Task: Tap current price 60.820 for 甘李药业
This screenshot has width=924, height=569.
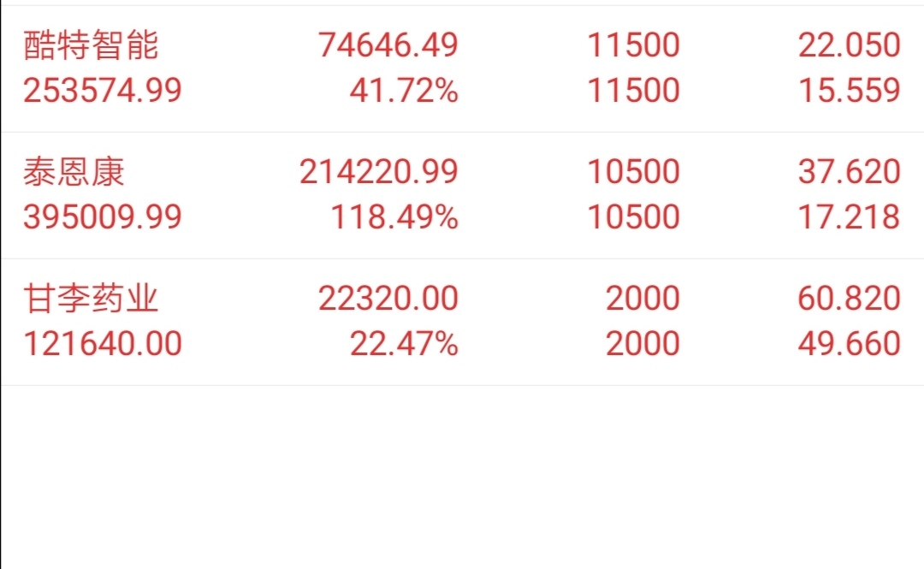Action: [x=850, y=299]
